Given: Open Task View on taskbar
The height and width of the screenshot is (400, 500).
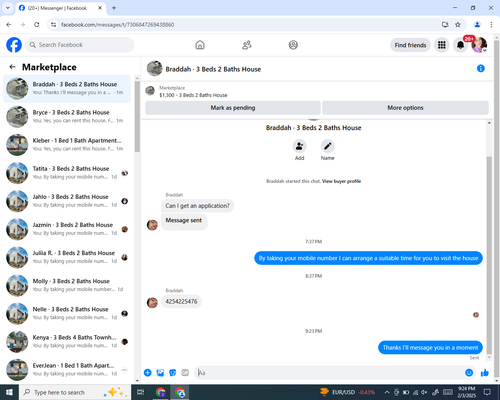Looking at the screenshot, I should click(x=141, y=392).
